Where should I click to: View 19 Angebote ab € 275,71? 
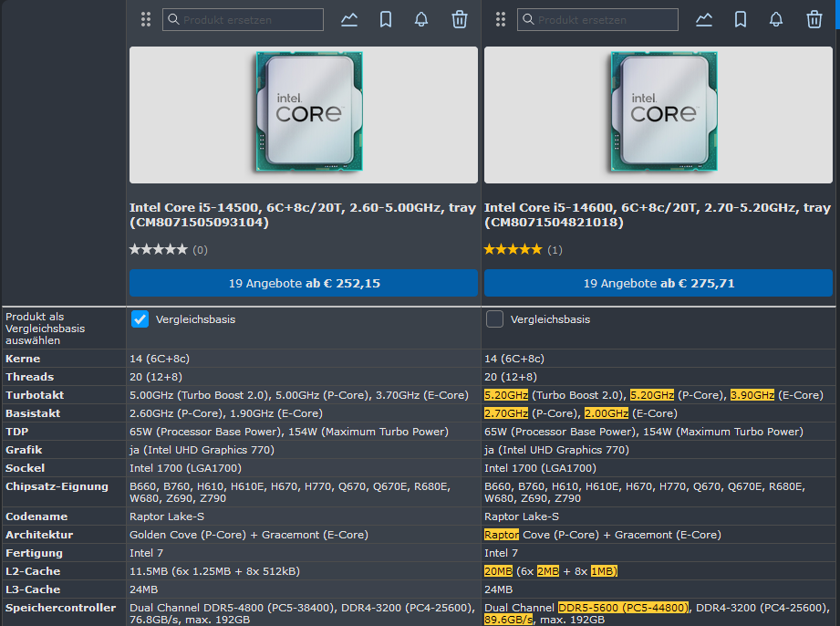pyautogui.click(x=659, y=283)
